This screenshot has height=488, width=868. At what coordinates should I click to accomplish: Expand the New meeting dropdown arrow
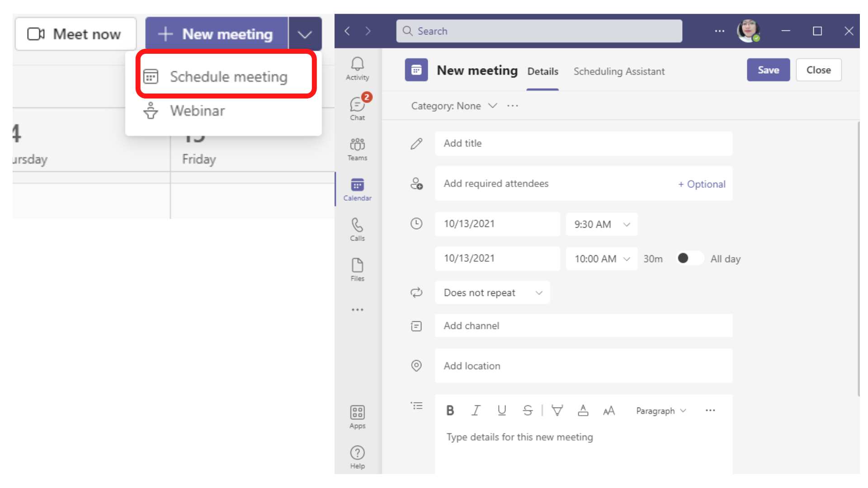305,34
